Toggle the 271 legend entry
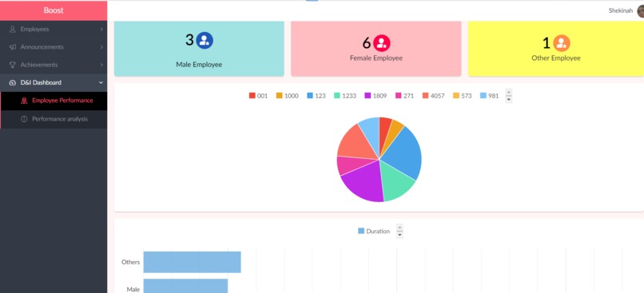 [x=404, y=96]
